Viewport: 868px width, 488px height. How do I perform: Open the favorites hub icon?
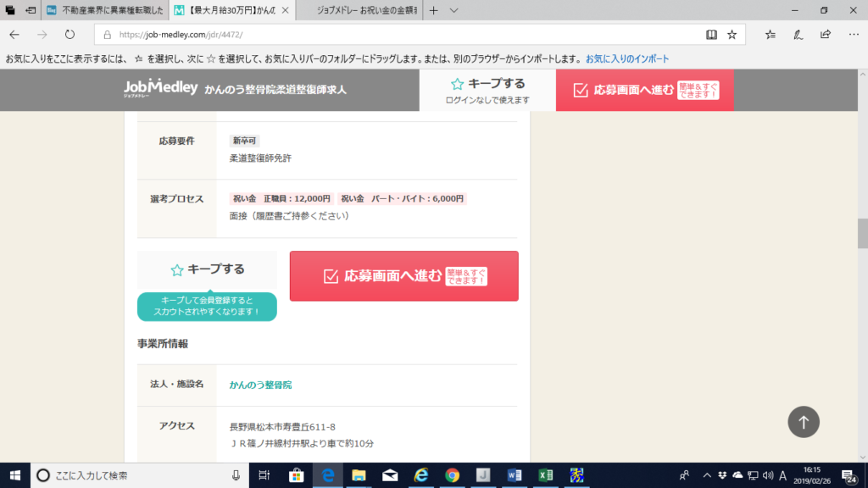[770, 35]
